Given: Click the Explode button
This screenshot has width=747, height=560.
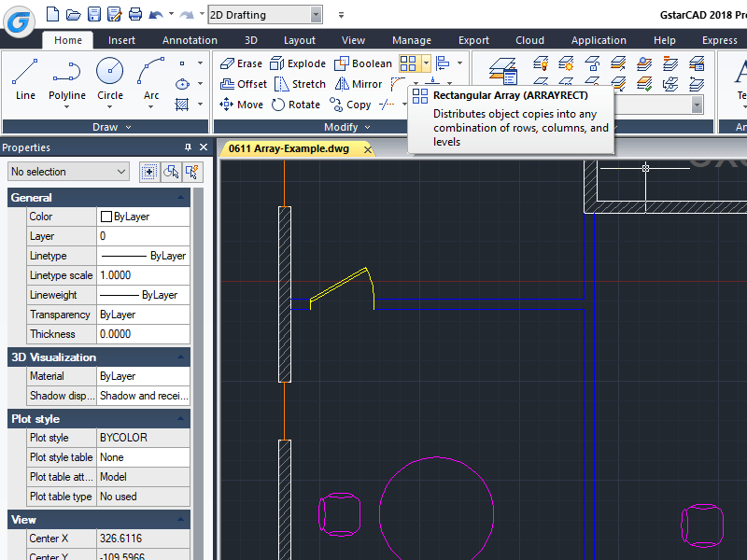Looking at the screenshot, I should [x=298, y=63].
